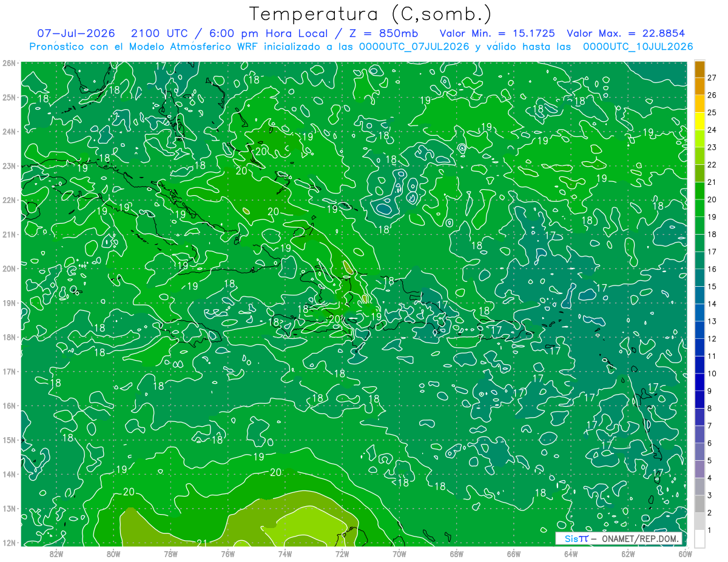Viewport: 728px width, 562px height.
Task: Select the initialization time "0000UTC_07JUL2026"
Action: tap(414, 46)
